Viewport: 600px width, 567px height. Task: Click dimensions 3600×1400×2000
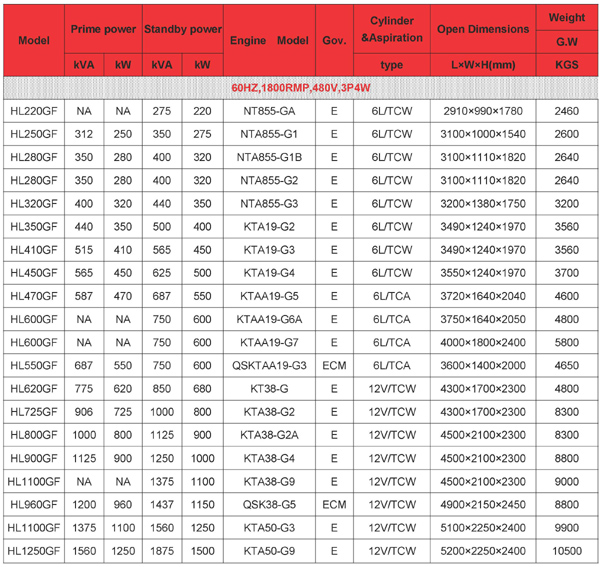483,366
